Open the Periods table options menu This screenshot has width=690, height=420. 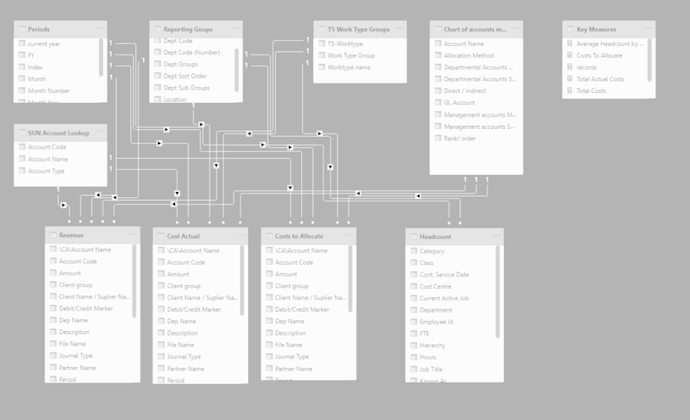[100, 28]
